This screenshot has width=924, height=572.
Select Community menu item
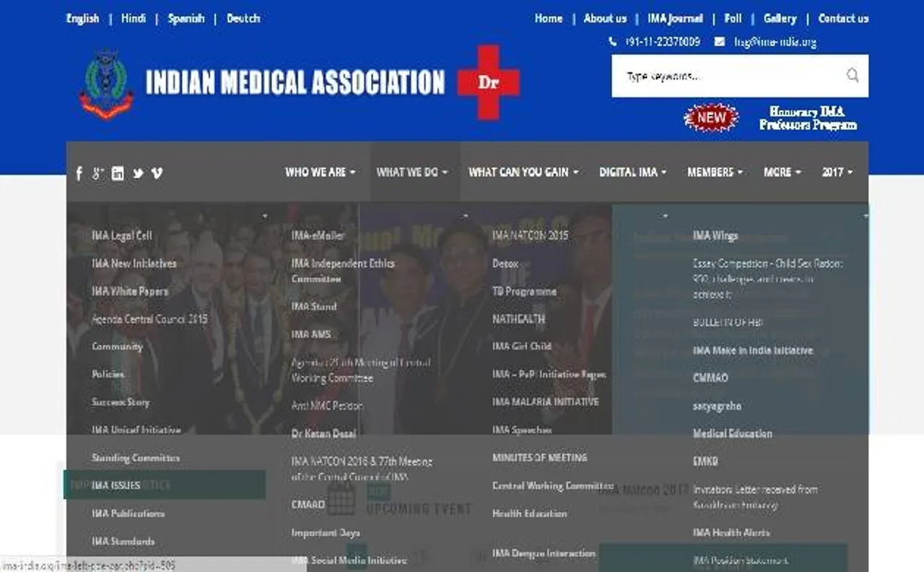pos(117,347)
